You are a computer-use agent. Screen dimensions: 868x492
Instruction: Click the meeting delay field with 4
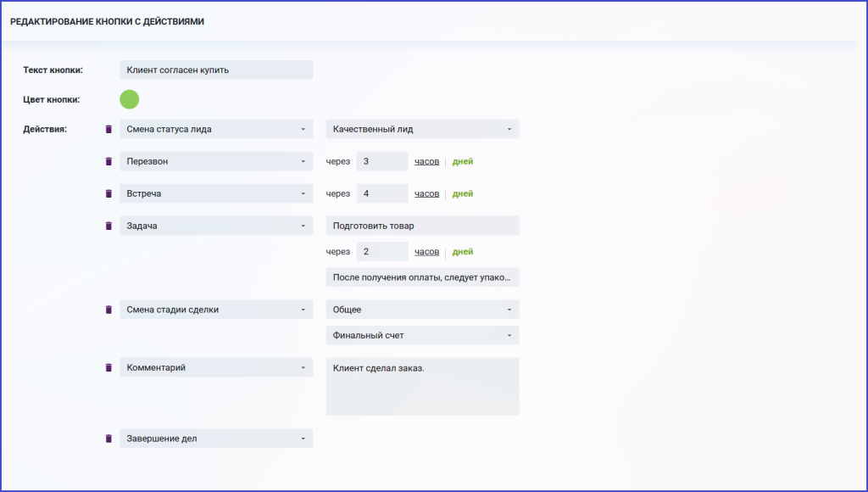tap(382, 193)
